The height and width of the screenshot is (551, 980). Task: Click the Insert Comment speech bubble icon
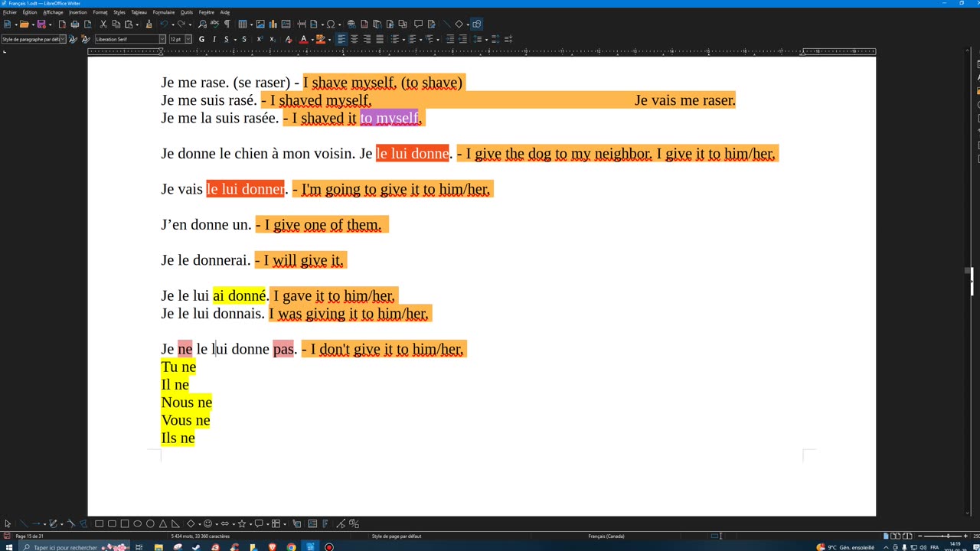tap(418, 24)
